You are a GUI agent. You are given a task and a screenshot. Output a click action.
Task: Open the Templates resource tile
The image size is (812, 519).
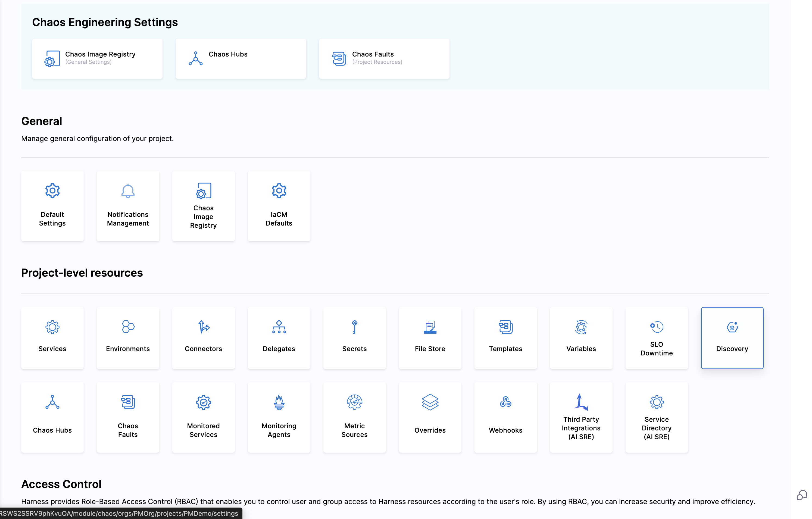(x=505, y=337)
